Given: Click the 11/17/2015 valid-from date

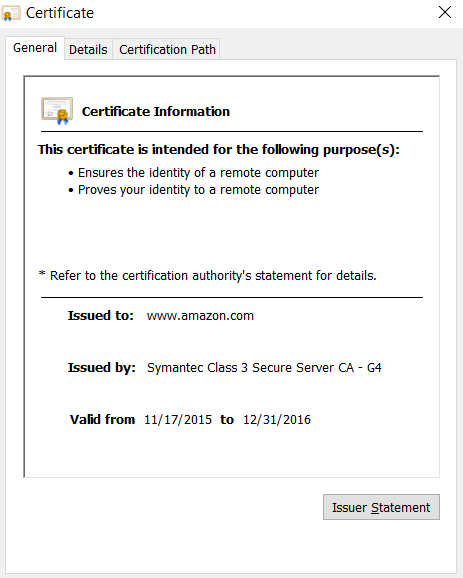Looking at the screenshot, I should point(178,419).
